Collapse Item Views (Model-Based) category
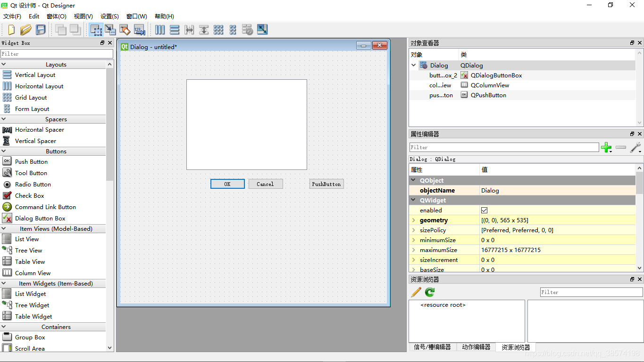 4,229
